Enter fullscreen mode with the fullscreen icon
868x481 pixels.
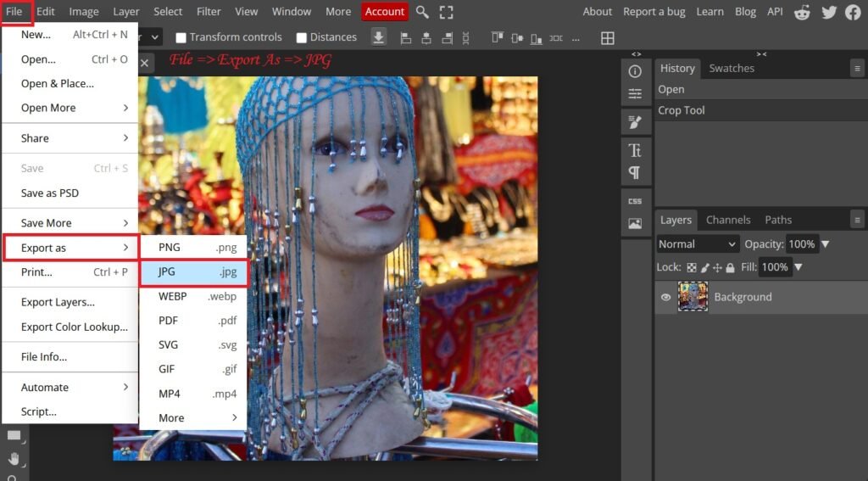pos(446,12)
